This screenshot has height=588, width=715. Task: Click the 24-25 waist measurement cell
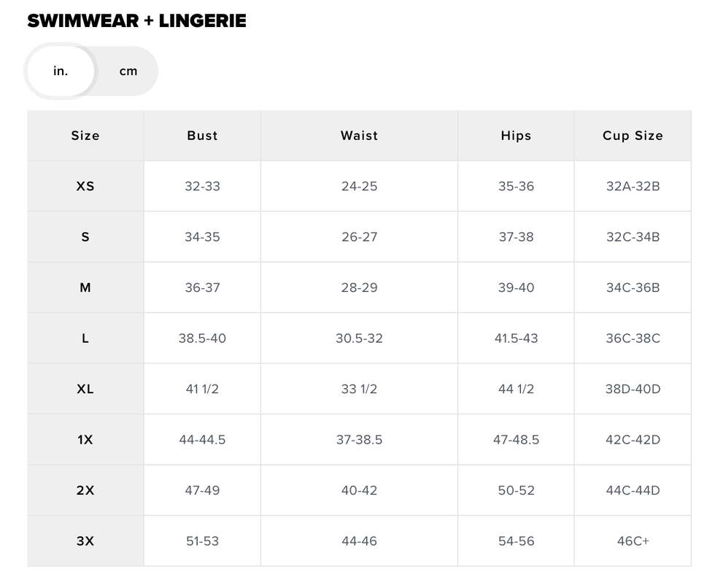point(359,186)
